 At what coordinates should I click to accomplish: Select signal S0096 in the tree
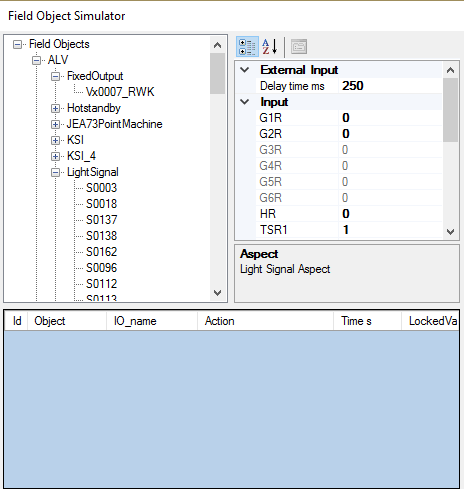pos(102,268)
